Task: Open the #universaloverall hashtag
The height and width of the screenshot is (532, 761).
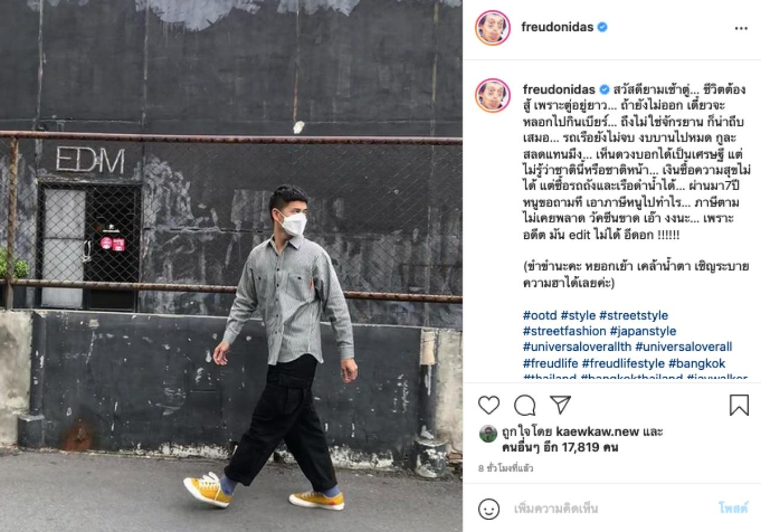Action: pyautogui.click(x=683, y=347)
